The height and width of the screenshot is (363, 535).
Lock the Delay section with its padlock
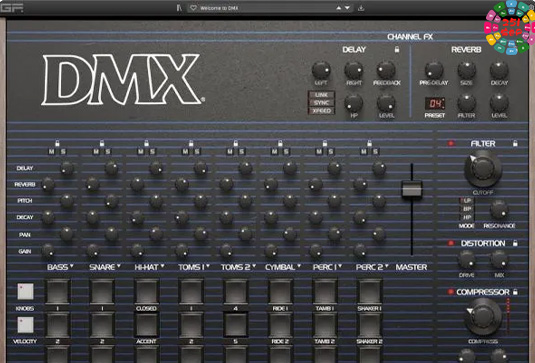[397, 49]
